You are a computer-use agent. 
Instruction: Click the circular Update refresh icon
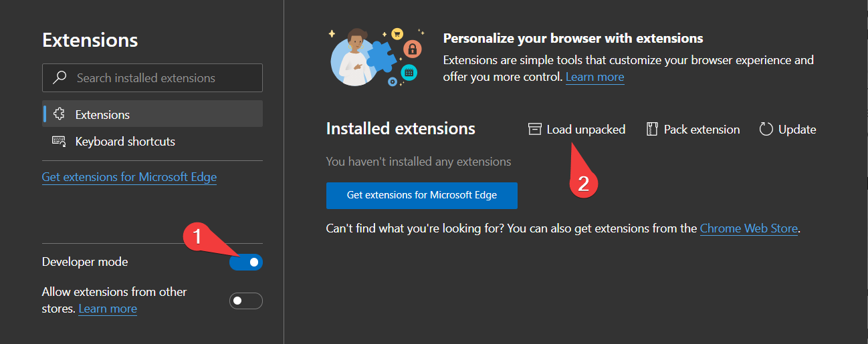click(766, 130)
